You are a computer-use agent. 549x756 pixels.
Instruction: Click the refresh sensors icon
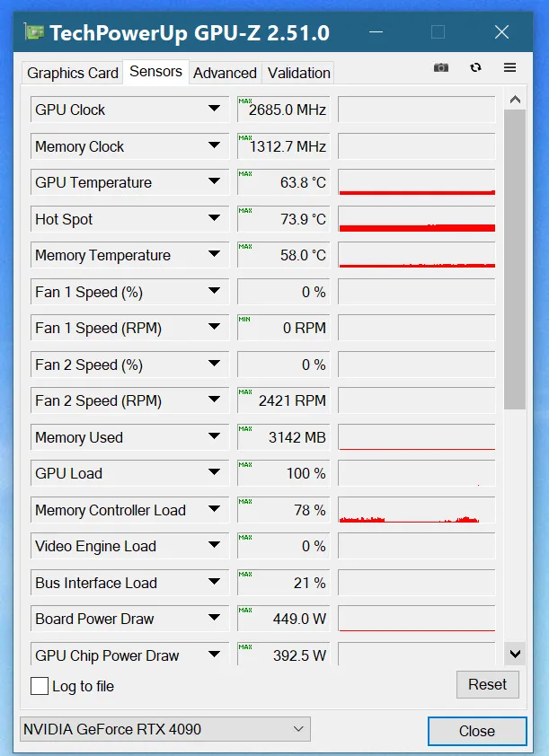tap(475, 67)
